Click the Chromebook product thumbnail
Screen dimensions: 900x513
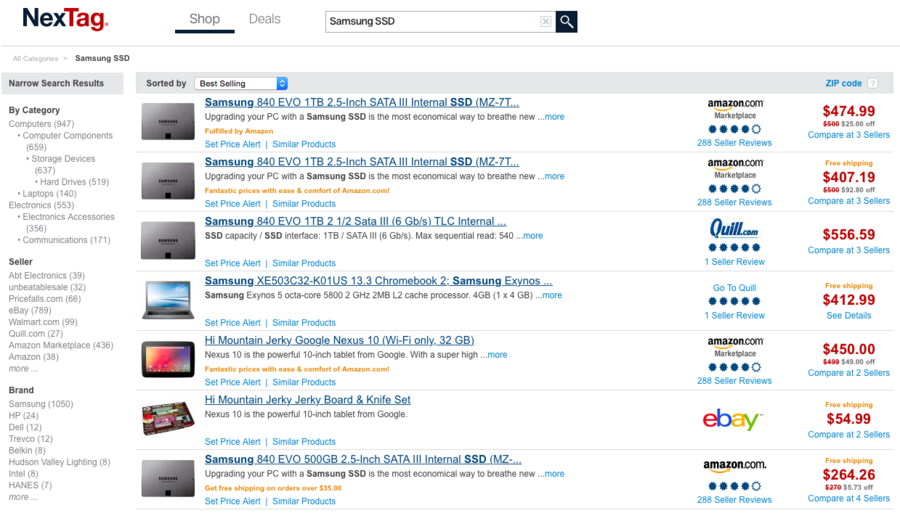(168, 299)
